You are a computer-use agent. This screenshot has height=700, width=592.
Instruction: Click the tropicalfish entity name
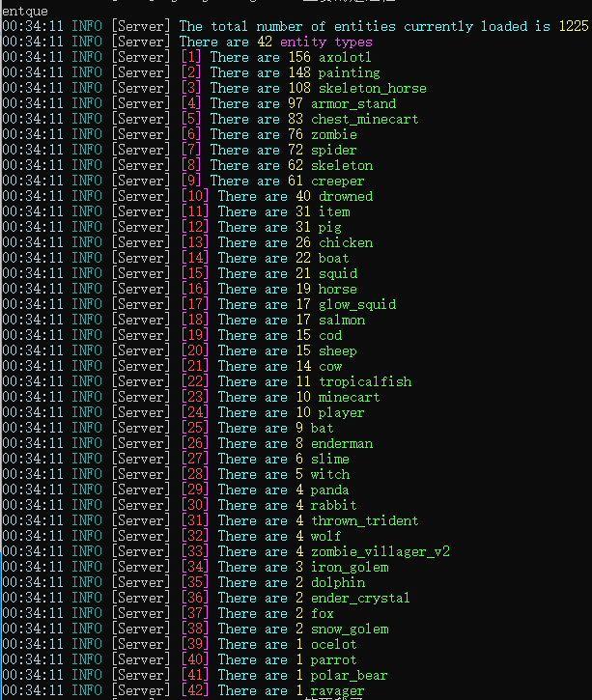365,382
